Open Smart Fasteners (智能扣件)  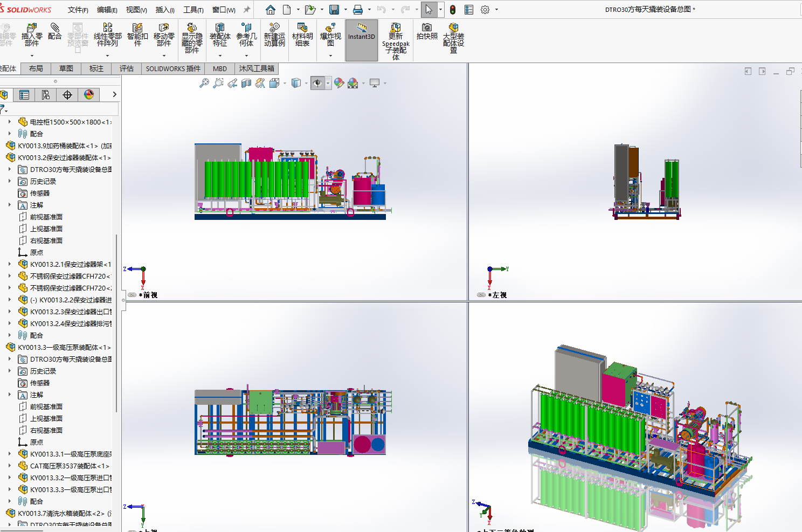[137, 35]
